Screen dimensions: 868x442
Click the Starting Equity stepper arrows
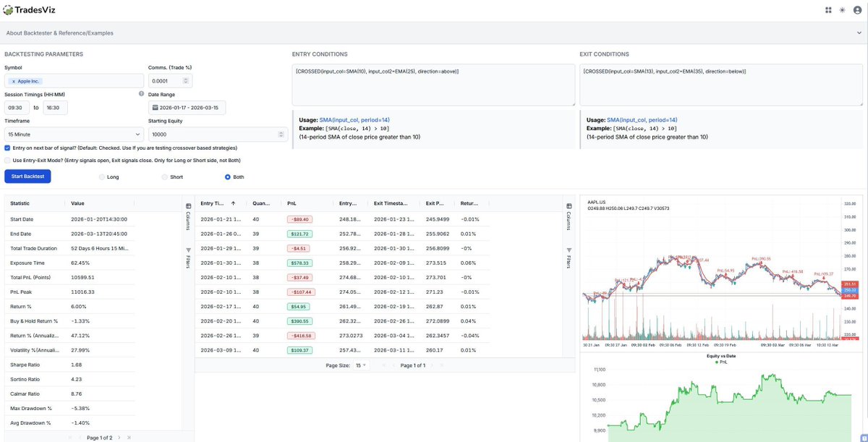point(282,134)
